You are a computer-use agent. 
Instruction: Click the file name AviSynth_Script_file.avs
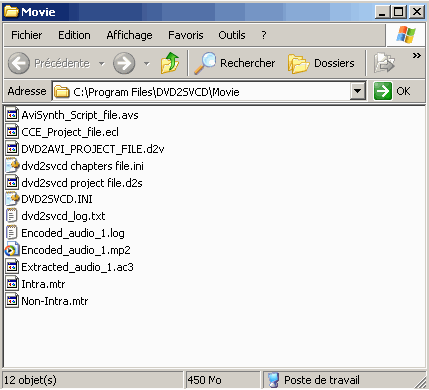80,115
